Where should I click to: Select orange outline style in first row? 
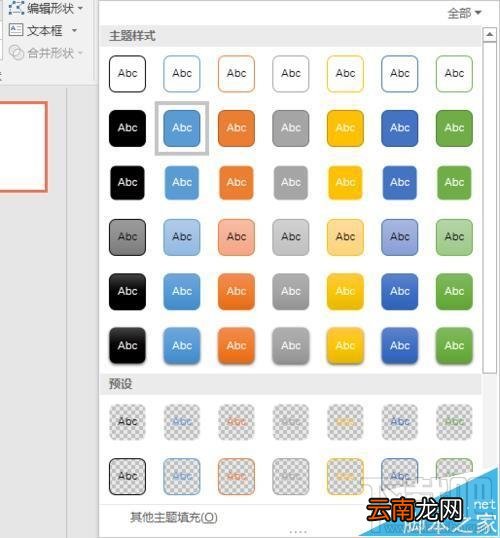(236, 74)
